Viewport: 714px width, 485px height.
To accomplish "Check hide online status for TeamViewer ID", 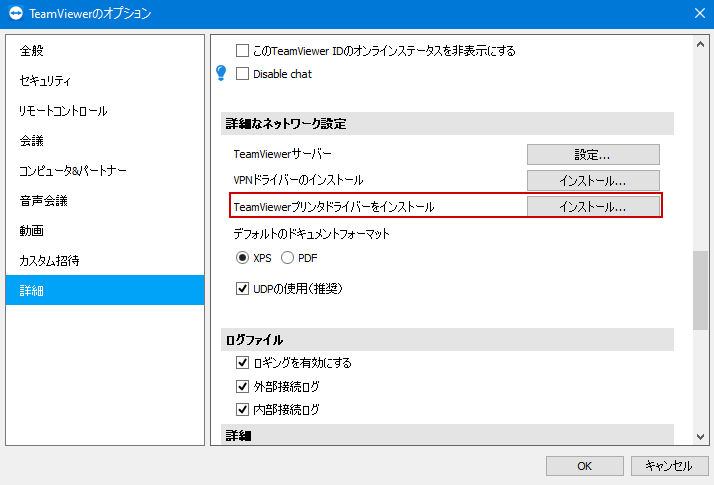I will (x=242, y=50).
